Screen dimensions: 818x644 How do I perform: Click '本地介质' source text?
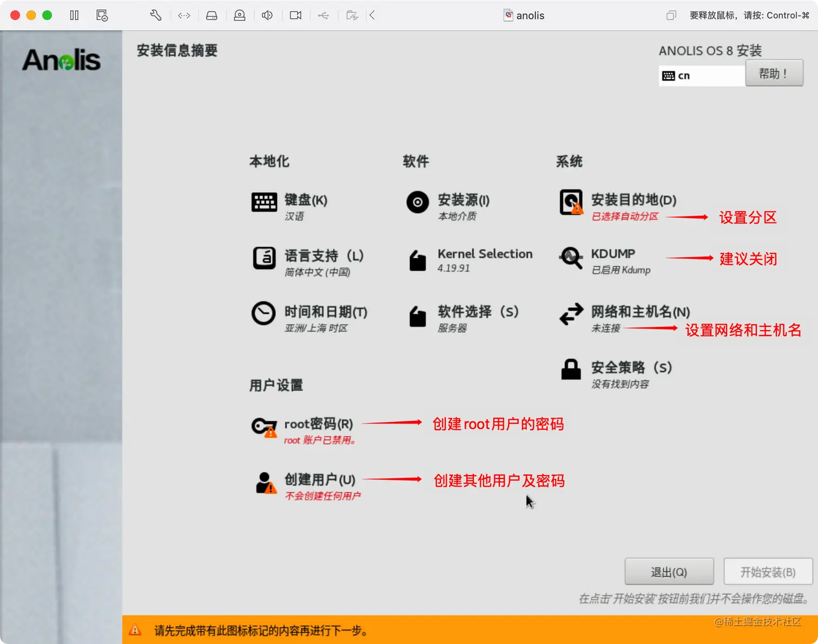pyautogui.click(x=457, y=216)
